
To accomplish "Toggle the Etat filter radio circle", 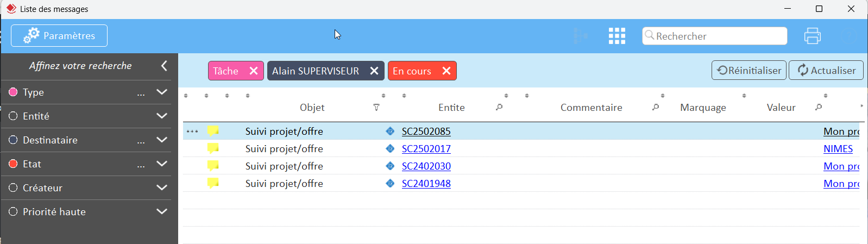I will pos(14,164).
